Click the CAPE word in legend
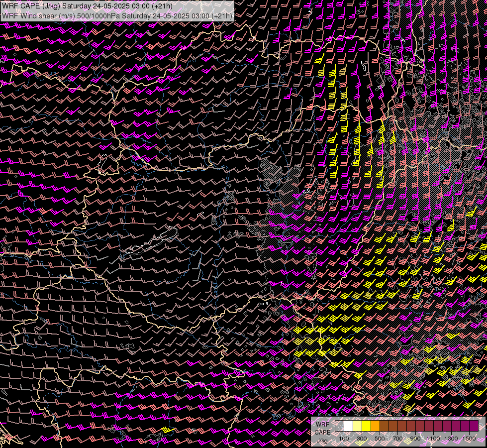The width and height of the screenshot is (487, 448). (322, 433)
